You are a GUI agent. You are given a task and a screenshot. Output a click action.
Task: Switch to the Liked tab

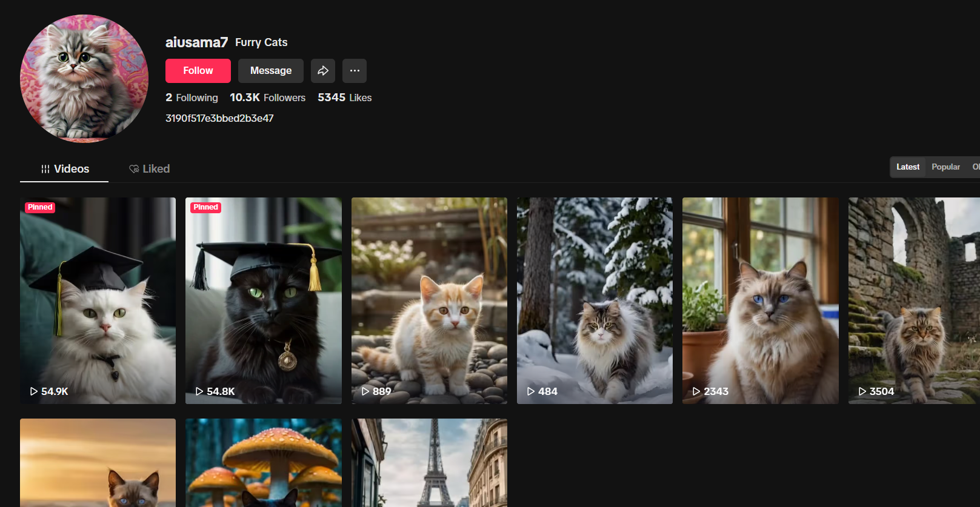[149, 169]
